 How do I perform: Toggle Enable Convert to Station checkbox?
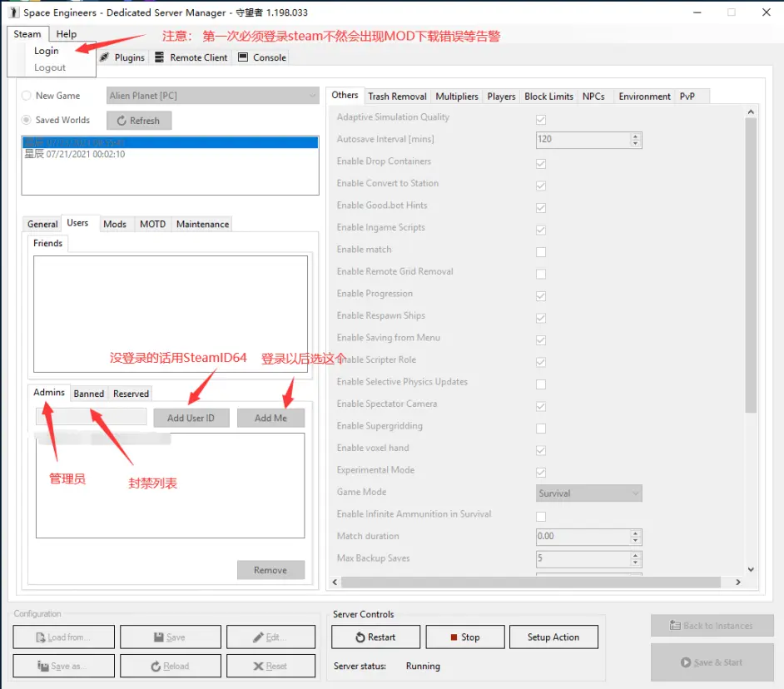click(x=540, y=186)
